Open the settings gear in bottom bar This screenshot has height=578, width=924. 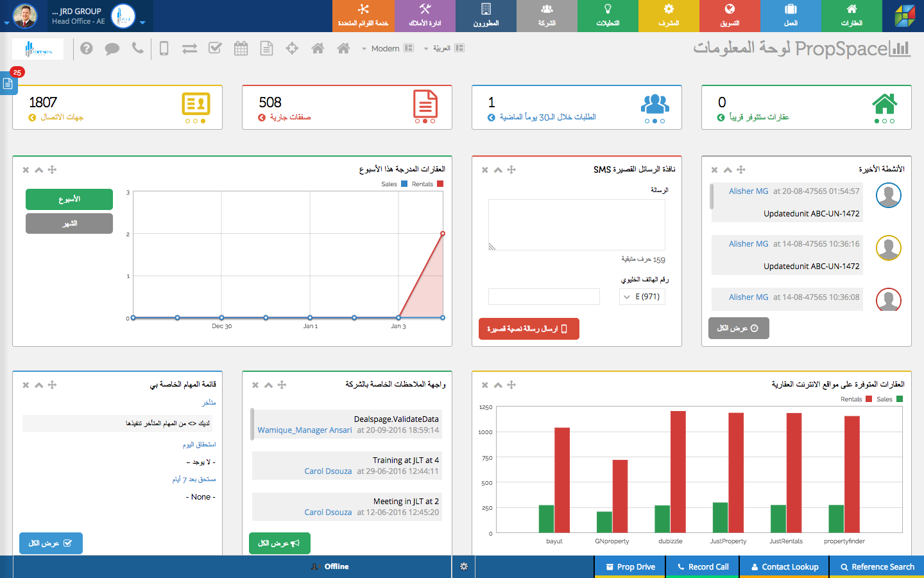pyautogui.click(x=464, y=566)
